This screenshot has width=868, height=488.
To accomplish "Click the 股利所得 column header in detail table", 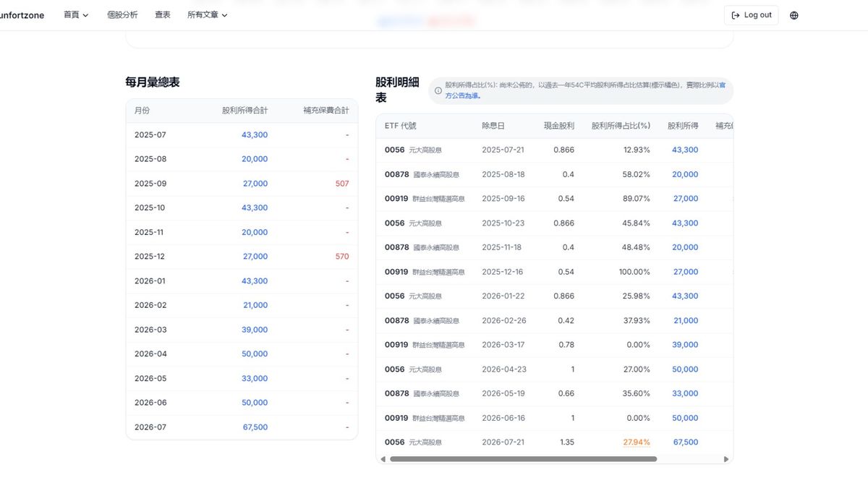I will 683,126.
